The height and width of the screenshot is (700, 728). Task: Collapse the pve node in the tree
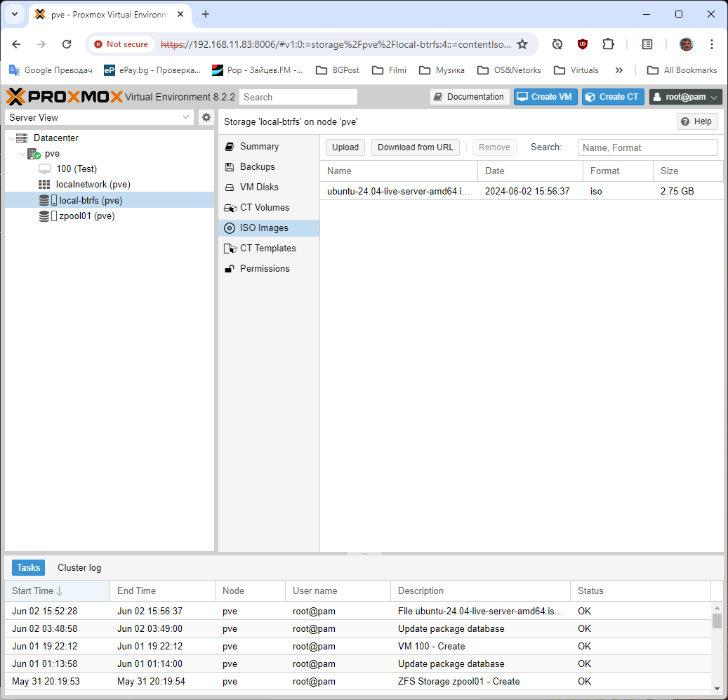pos(22,154)
